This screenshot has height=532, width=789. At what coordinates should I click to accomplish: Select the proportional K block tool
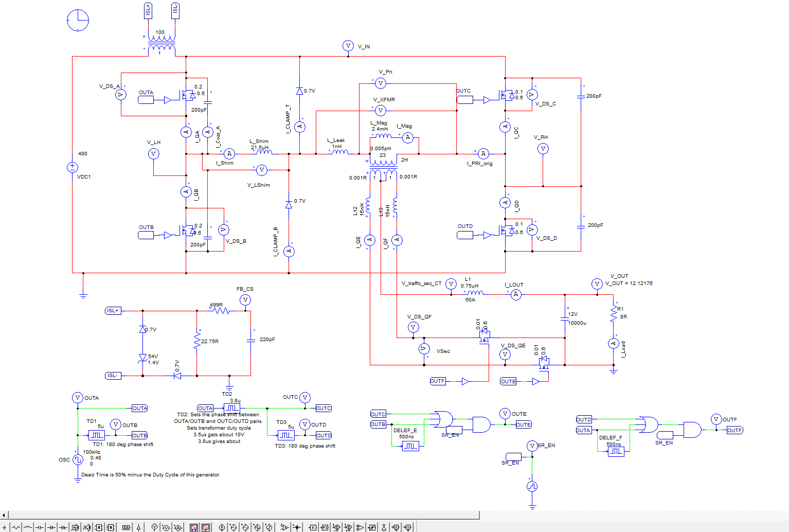point(313,527)
